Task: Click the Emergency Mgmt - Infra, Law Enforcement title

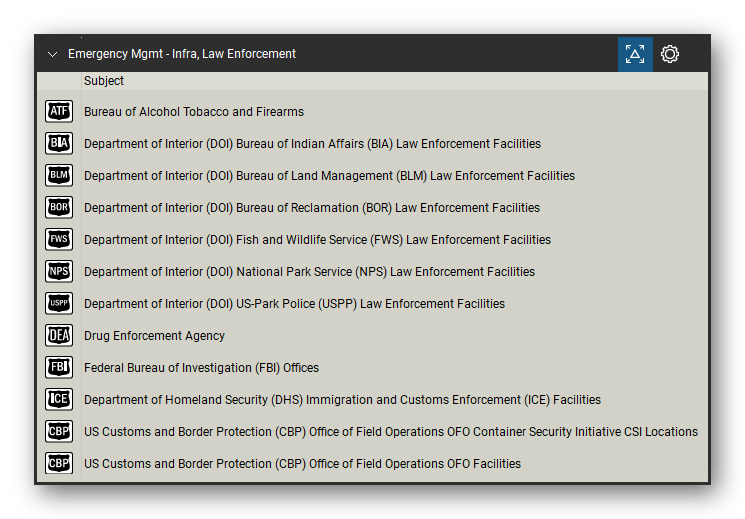Action: pyautogui.click(x=181, y=54)
